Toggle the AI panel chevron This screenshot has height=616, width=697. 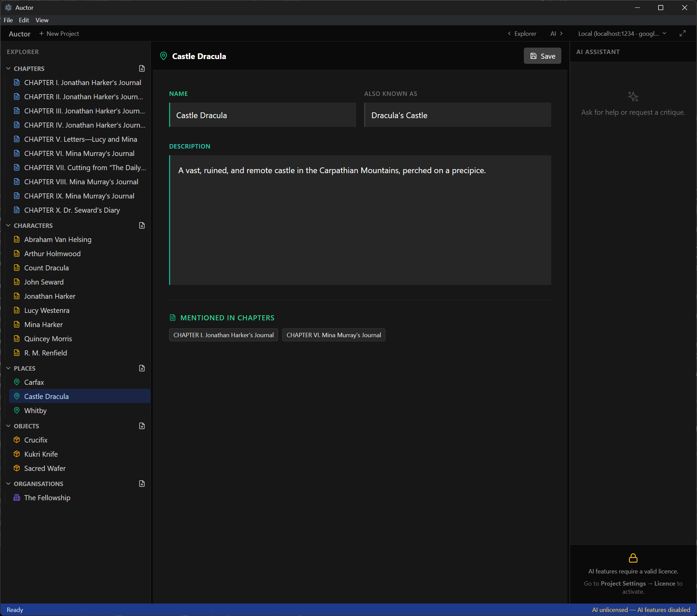tap(561, 33)
